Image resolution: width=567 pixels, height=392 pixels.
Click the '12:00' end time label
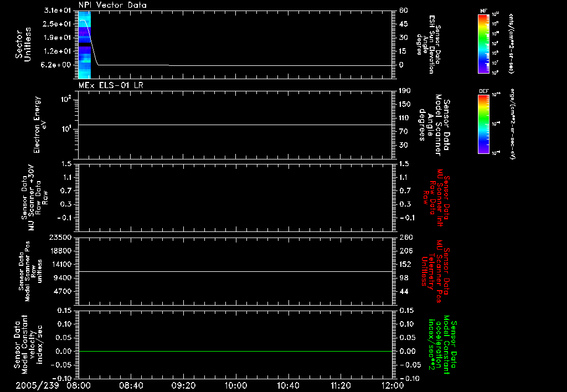393,385
